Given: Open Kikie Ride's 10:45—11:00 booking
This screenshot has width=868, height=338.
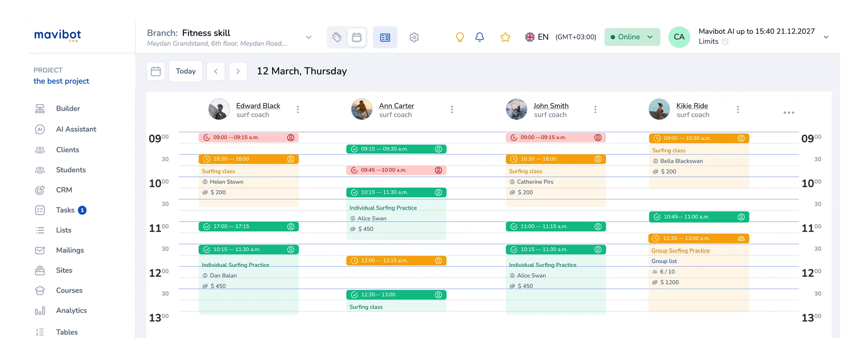Looking at the screenshot, I should [x=699, y=217].
